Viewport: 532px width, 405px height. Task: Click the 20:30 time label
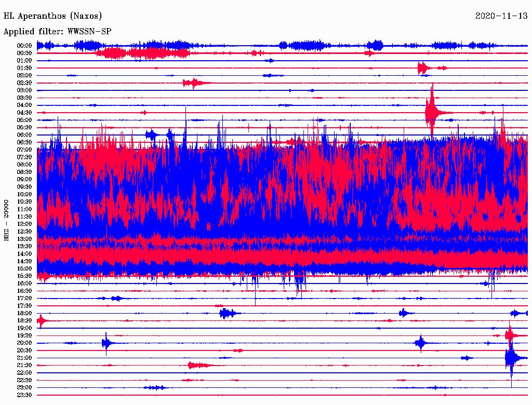click(24, 350)
